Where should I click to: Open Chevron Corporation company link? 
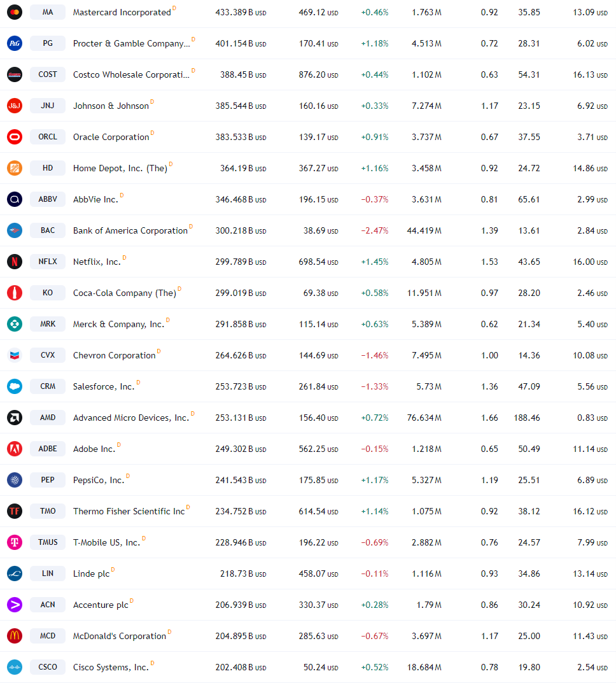pyautogui.click(x=114, y=355)
